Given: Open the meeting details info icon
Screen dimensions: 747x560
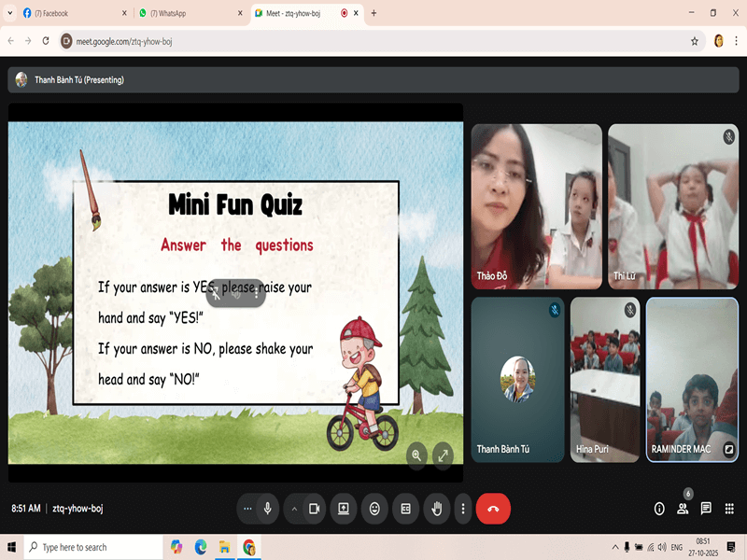Looking at the screenshot, I should [659, 509].
